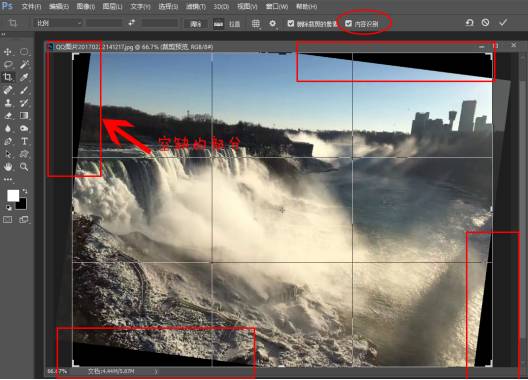Select the History Brush tool
528x380 pixels.
[24, 103]
